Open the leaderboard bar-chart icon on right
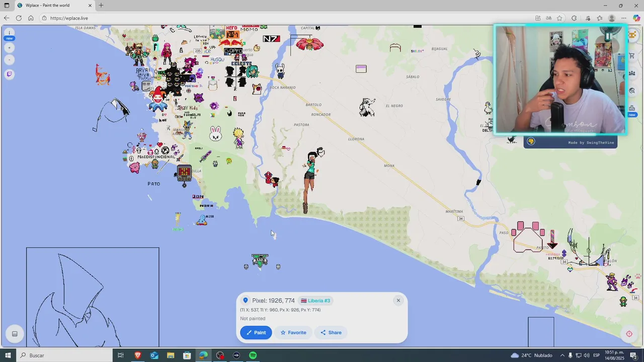This screenshot has width=644, height=362. [632, 108]
